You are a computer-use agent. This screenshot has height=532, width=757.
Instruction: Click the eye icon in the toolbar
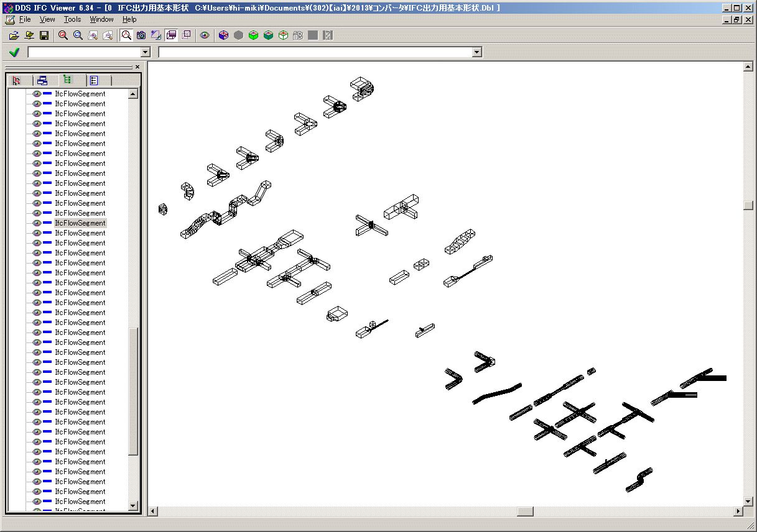click(x=205, y=35)
